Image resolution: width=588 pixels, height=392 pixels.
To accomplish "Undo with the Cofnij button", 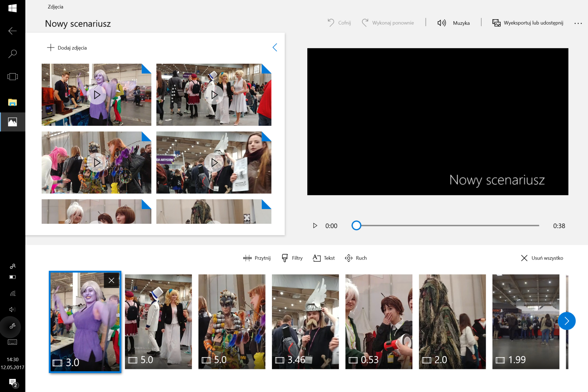I will click(339, 23).
